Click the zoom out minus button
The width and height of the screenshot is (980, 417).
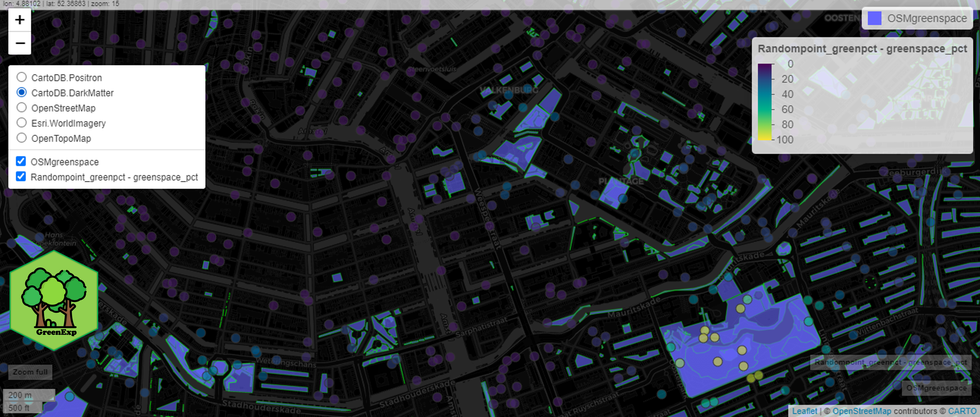(x=20, y=43)
